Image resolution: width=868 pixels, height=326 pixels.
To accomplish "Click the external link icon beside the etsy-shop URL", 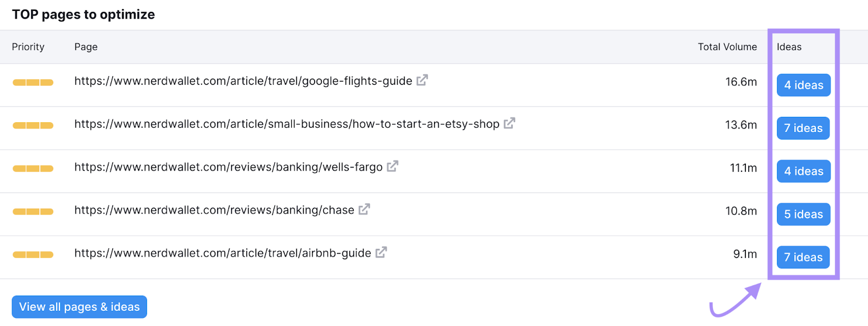I will tap(508, 123).
